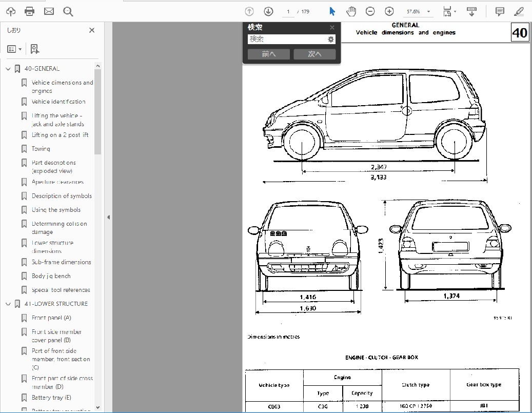
Task: Open the 41-LOWER STRUCTURE bookmark
Action: [x=56, y=304]
